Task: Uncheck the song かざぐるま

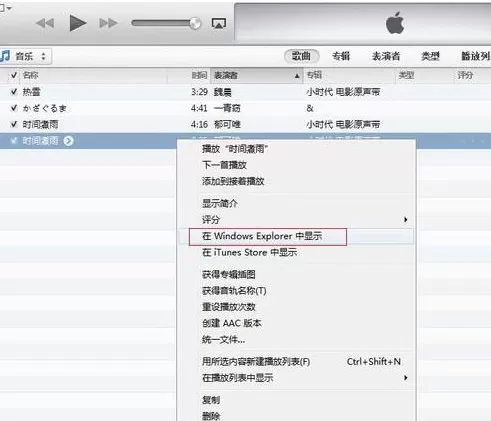Action: coord(14,108)
